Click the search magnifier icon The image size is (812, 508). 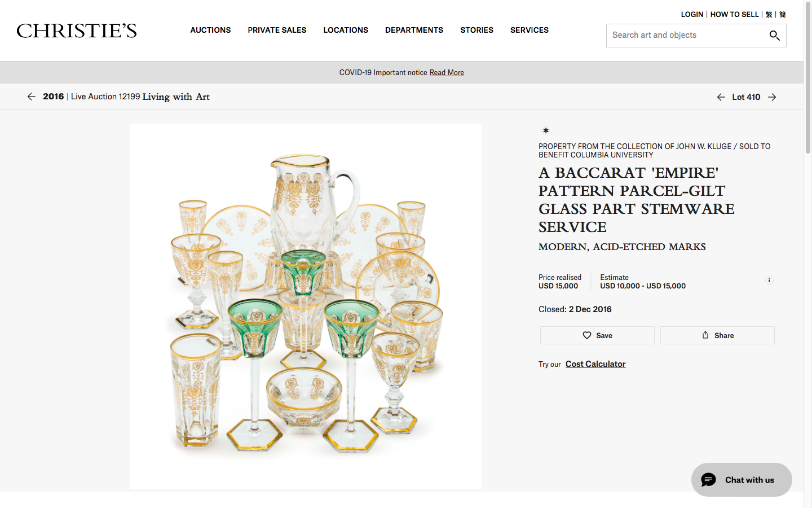(774, 36)
